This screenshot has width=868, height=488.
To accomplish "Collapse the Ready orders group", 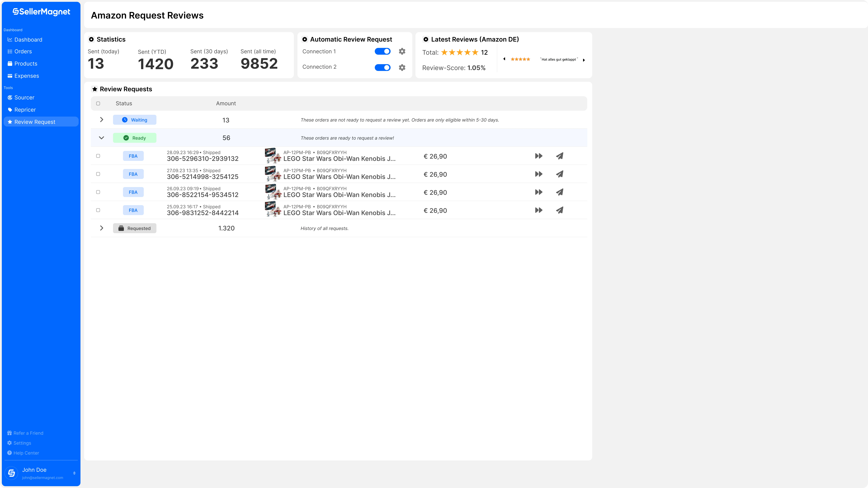I will pyautogui.click(x=101, y=138).
